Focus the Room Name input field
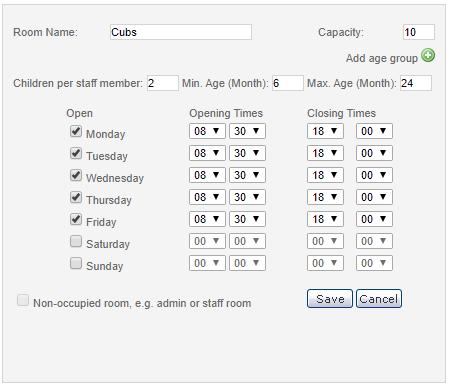Viewport: 450px width, 386px height. click(181, 32)
